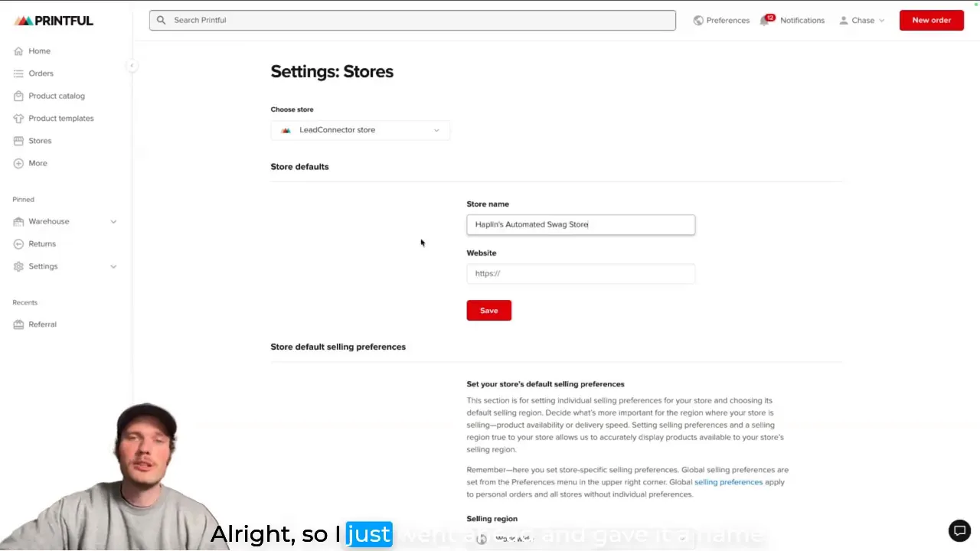This screenshot has width=980, height=551.
Task: Click the Recents section label
Action: tap(24, 302)
